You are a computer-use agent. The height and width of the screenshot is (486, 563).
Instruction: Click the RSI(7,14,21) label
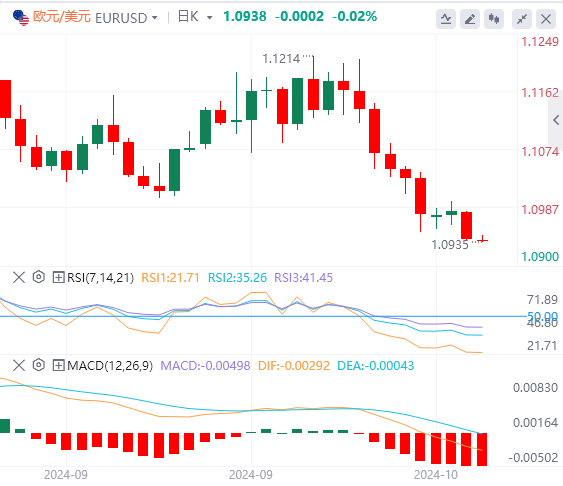(x=101, y=278)
